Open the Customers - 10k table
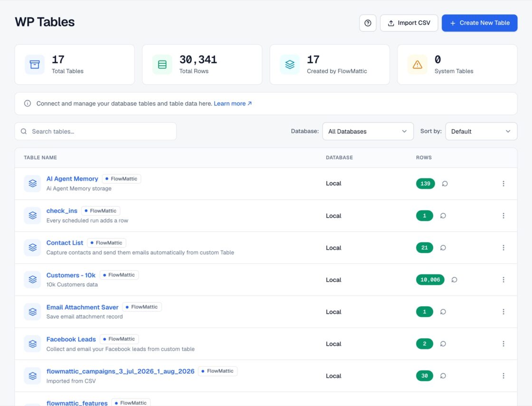Image resolution: width=532 pixels, height=406 pixels. (x=71, y=275)
